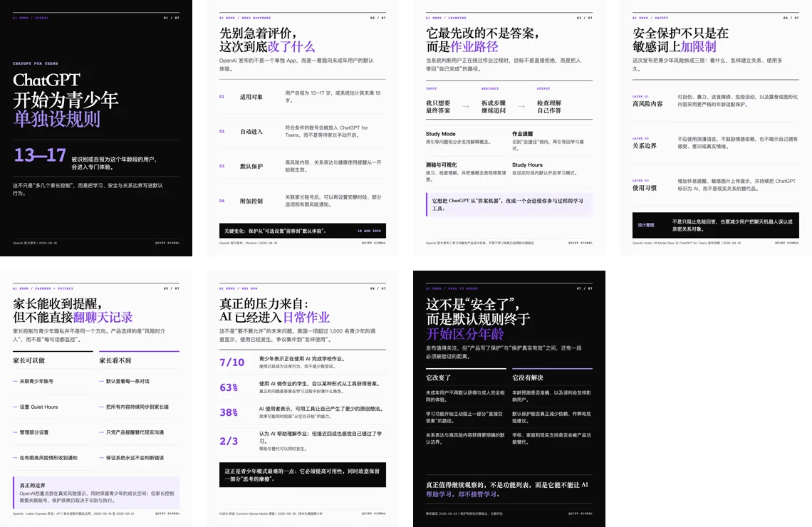
Task: Click the "真正的边界" callout heading
Action: [32, 485]
